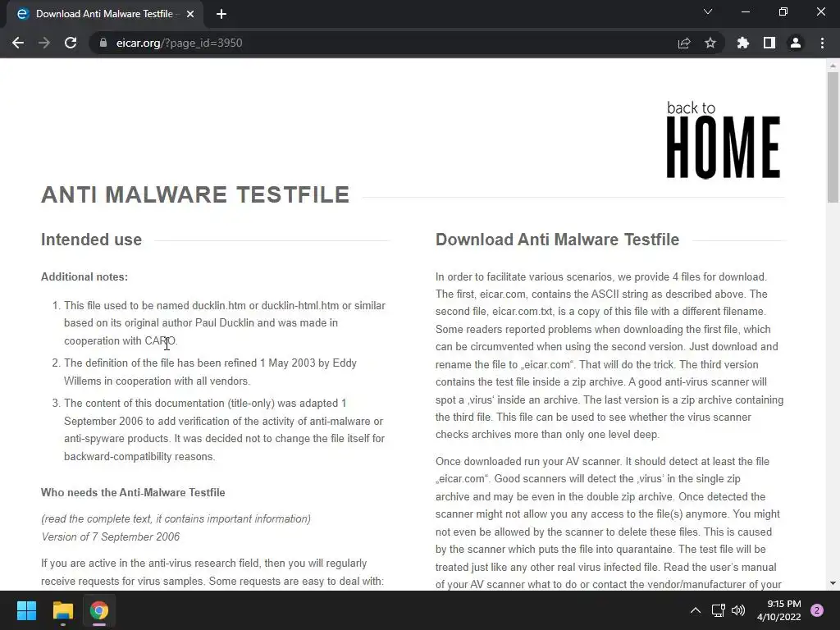The image size is (840, 630).
Task: Share this page using the share icon
Action: click(684, 43)
